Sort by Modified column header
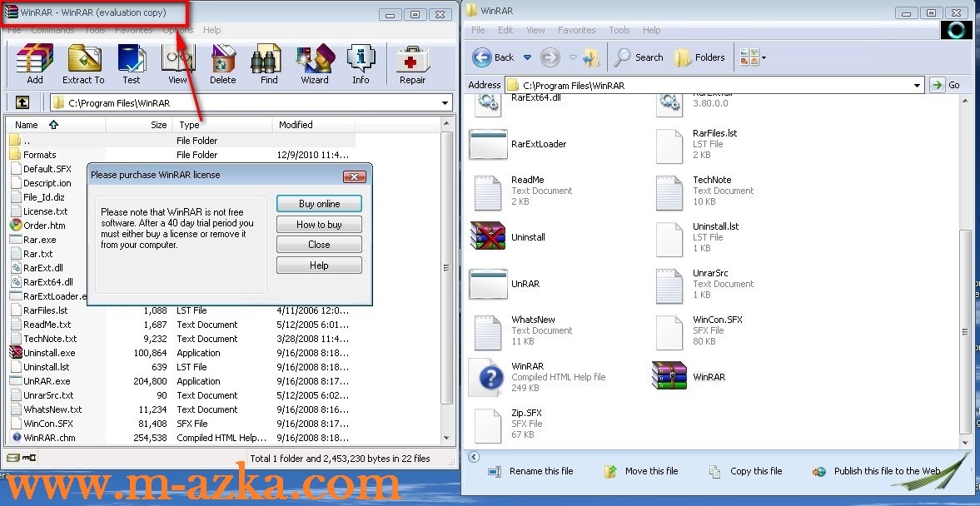Viewport: 980px width, 506px height. 314,125
